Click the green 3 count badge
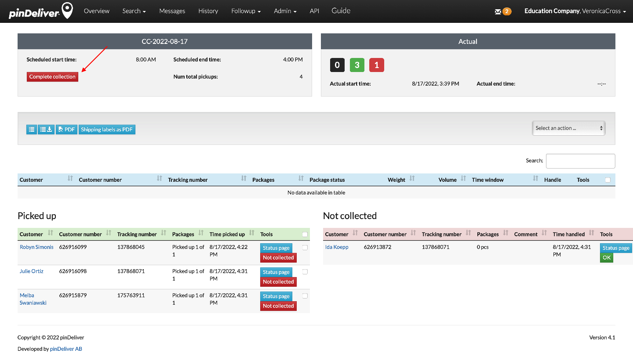 click(357, 65)
